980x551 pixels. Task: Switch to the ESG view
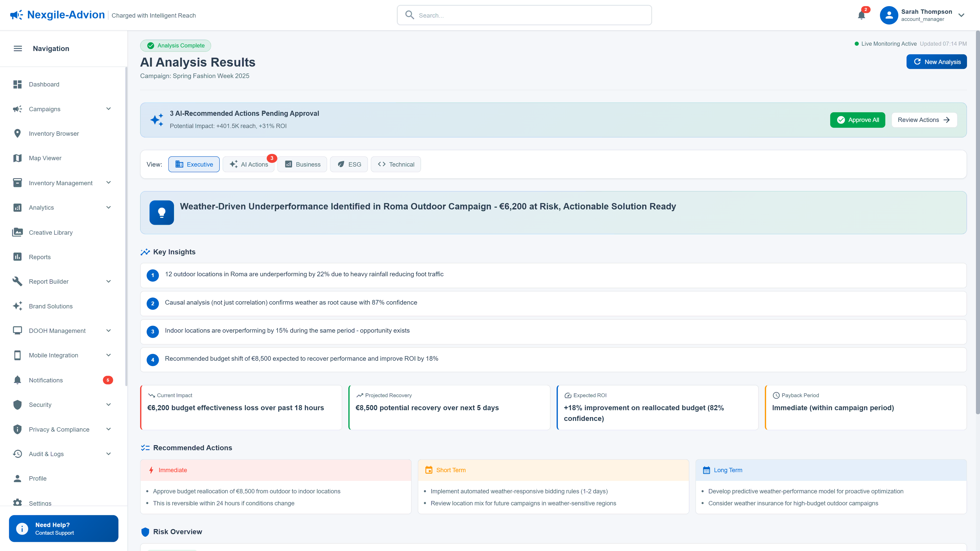coord(348,164)
